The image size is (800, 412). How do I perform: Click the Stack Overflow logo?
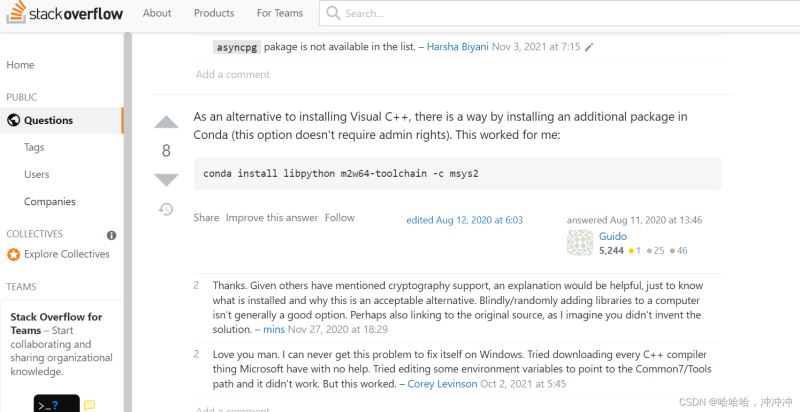(62, 14)
